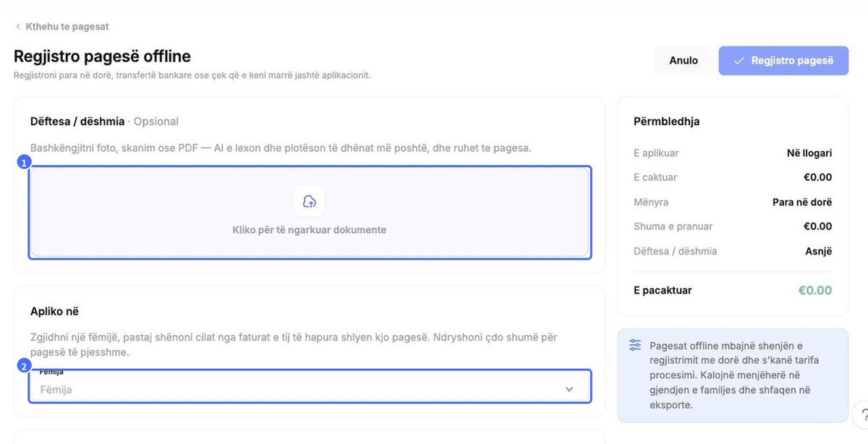Click the Anulo button

pos(684,61)
